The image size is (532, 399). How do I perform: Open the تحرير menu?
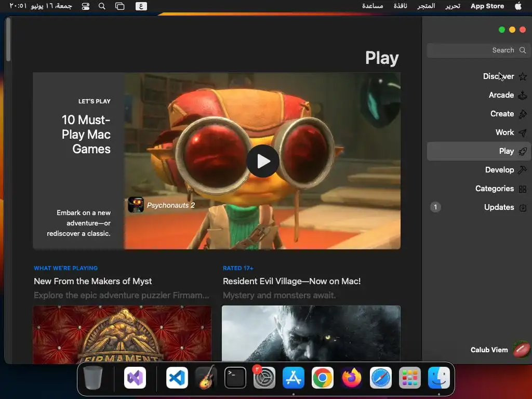(453, 6)
